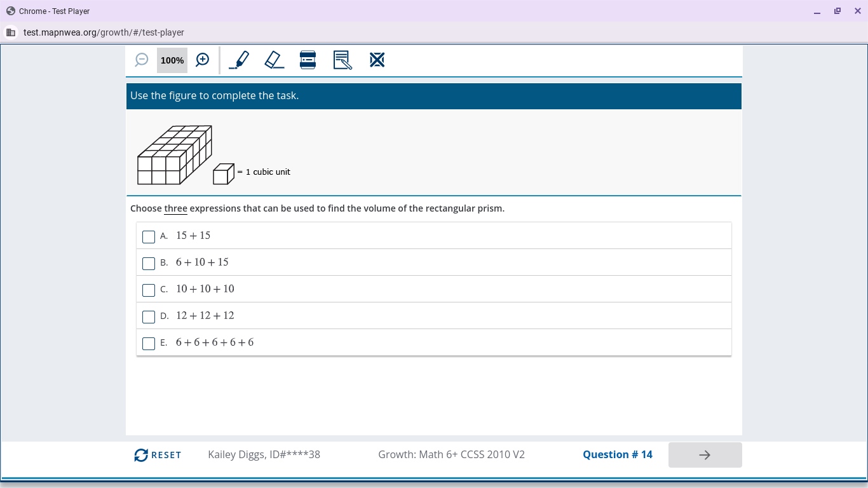Select the answer eliminator tool
The height and width of the screenshot is (488, 868).
[377, 60]
